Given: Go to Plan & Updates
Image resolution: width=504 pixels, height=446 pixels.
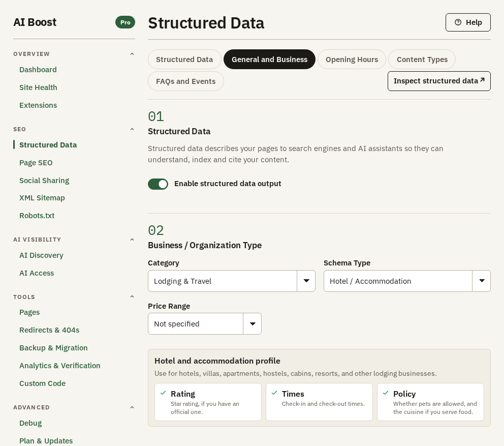Looking at the screenshot, I should click(x=46, y=440).
